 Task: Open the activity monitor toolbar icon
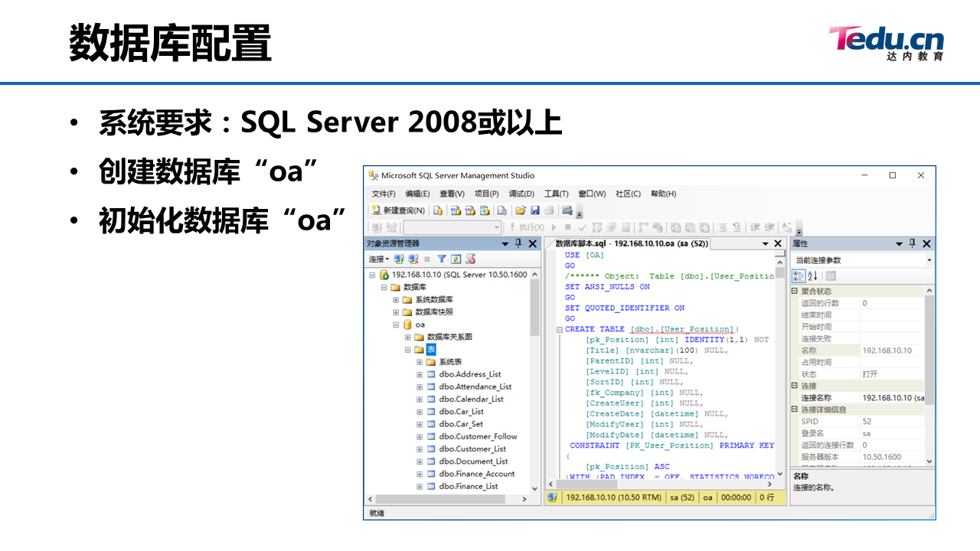567,210
